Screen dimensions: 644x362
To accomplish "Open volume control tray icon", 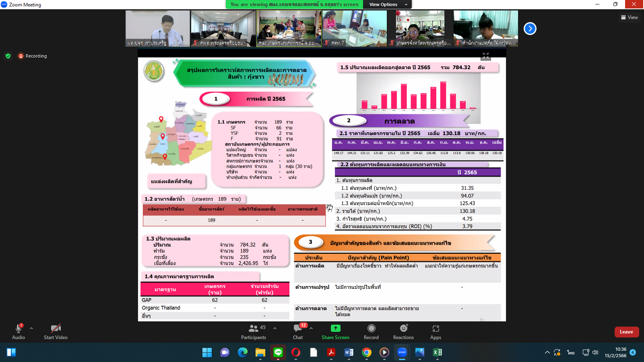I will tap(595, 352).
